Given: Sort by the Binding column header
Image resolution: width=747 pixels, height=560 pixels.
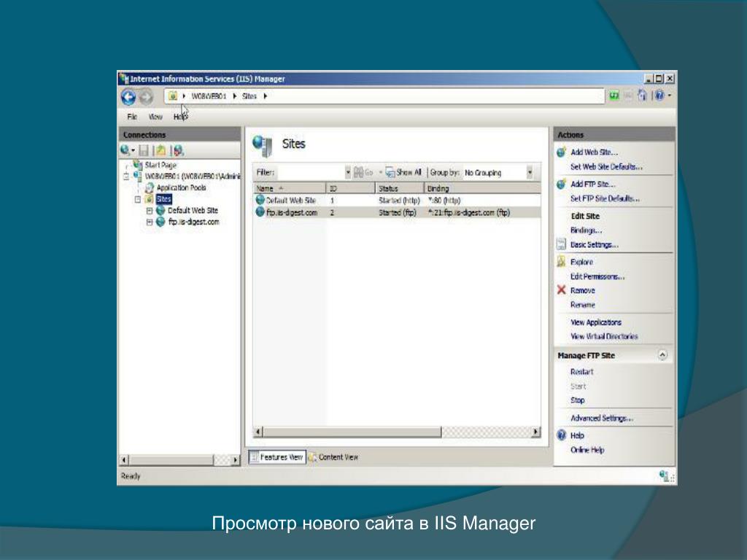Looking at the screenshot, I should pos(482,189).
